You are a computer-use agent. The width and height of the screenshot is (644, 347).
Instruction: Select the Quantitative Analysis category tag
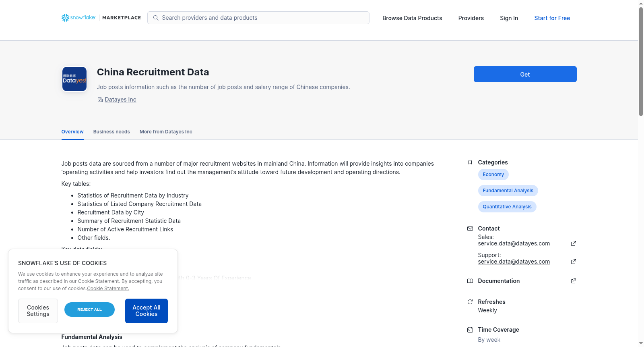click(507, 207)
